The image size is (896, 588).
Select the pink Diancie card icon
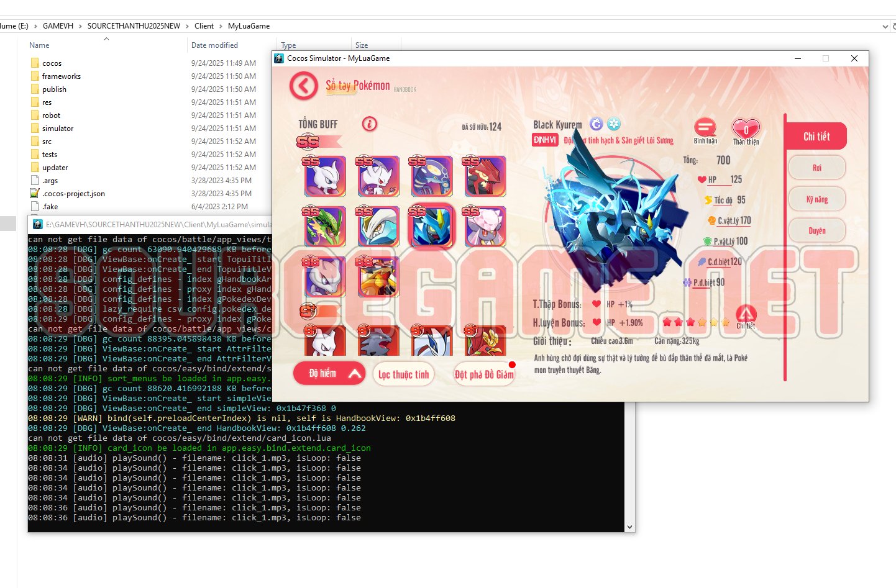pos(485,227)
